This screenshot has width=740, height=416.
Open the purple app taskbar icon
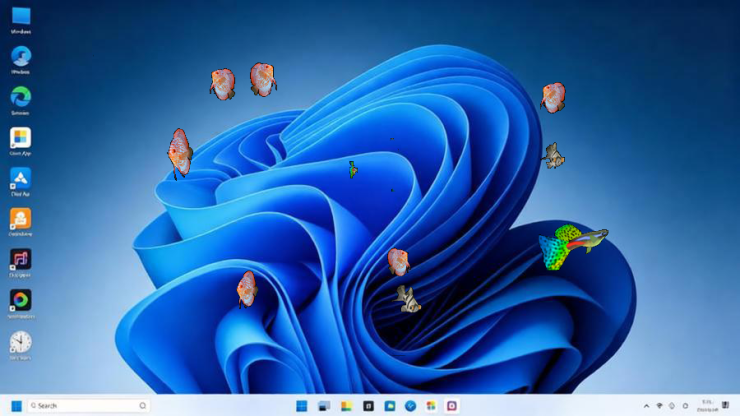(x=452, y=406)
